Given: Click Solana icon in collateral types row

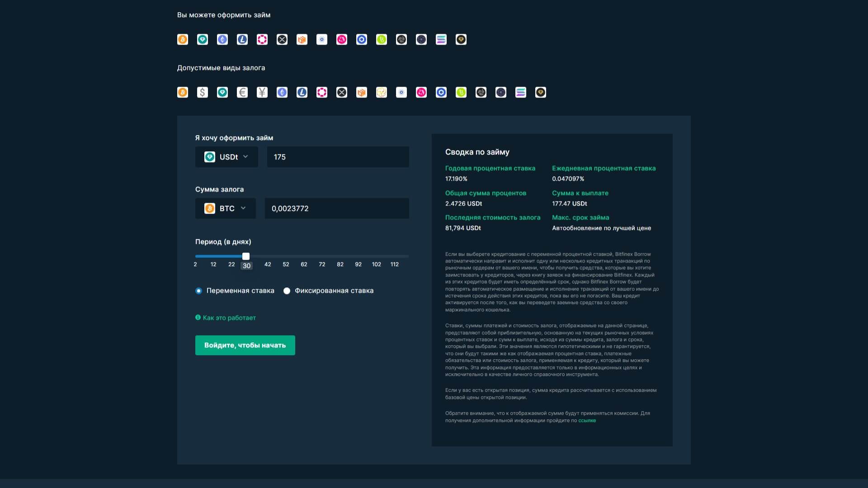Looking at the screenshot, I should (x=521, y=93).
